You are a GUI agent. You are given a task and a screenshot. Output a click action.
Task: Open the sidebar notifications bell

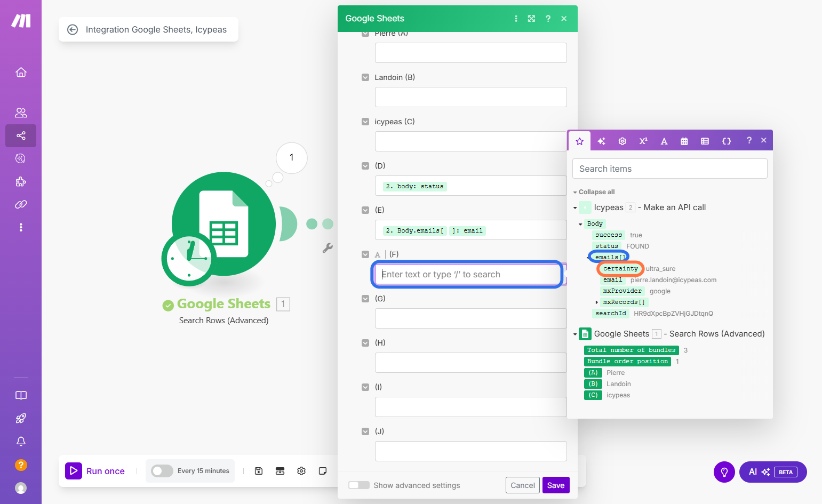(x=21, y=442)
